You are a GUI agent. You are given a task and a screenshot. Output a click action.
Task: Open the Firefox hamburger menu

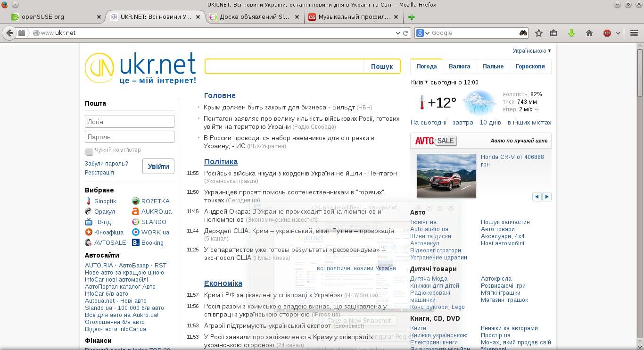(x=634, y=33)
